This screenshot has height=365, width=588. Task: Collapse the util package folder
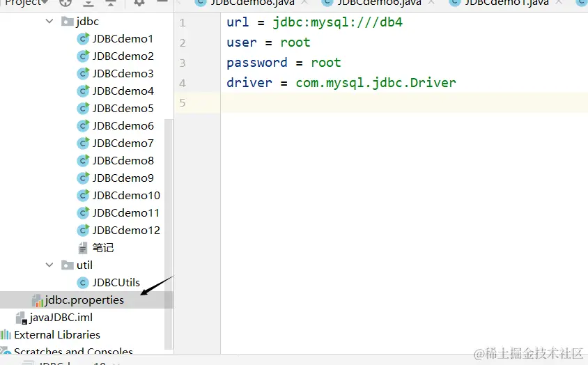coord(49,265)
